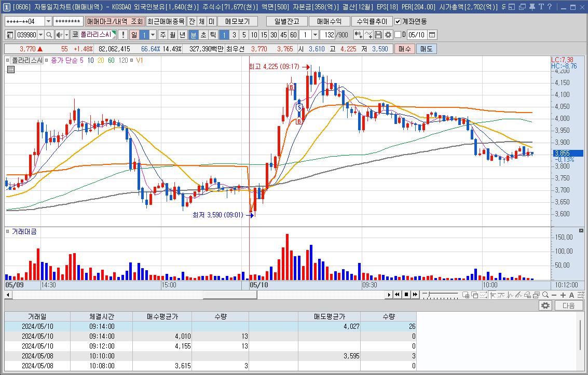Click the 메모보기 button

(x=237, y=21)
